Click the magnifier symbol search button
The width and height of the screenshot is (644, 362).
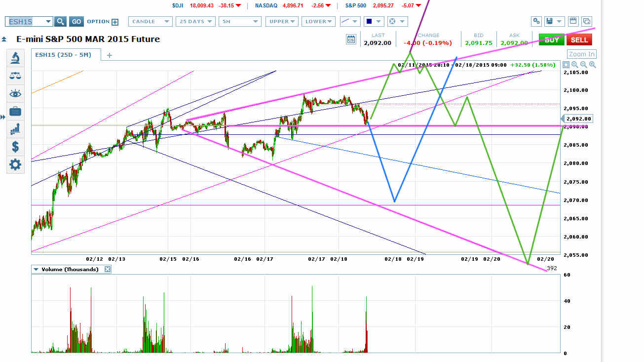pos(60,21)
